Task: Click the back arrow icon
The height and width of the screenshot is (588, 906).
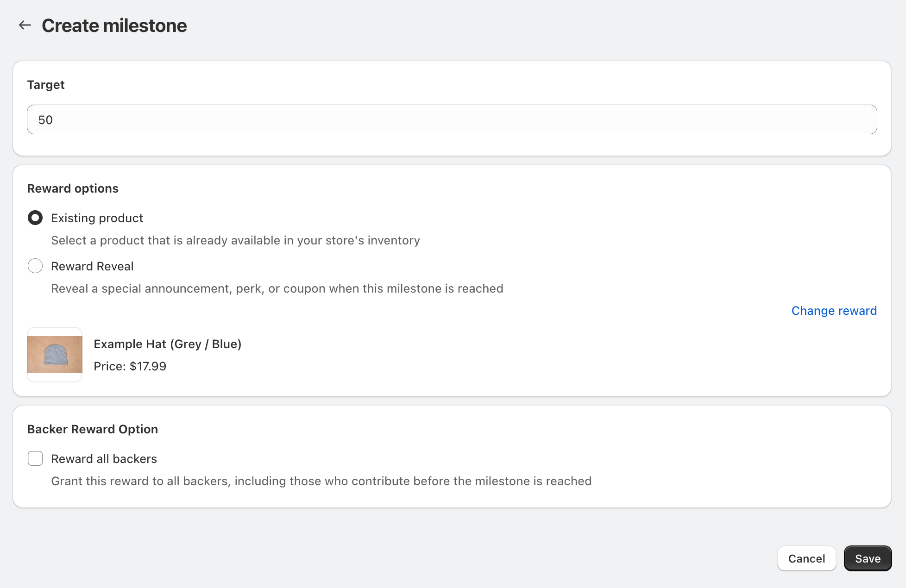Action: click(25, 25)
